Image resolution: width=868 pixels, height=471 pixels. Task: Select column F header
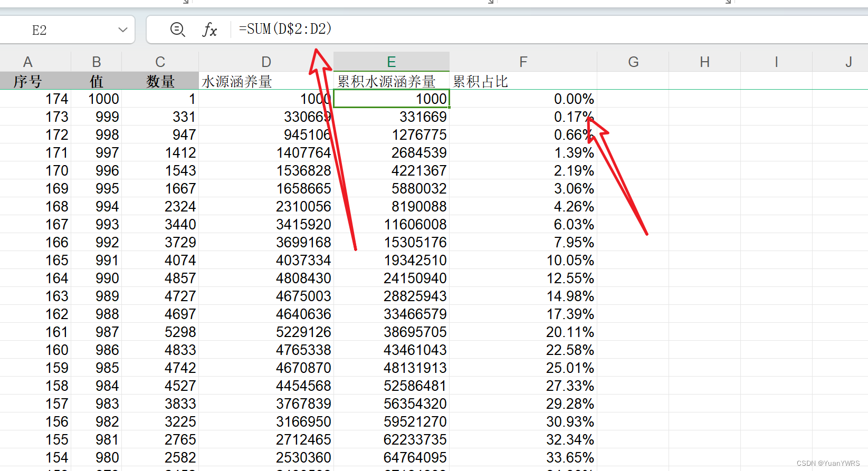[x=523, y=62]
